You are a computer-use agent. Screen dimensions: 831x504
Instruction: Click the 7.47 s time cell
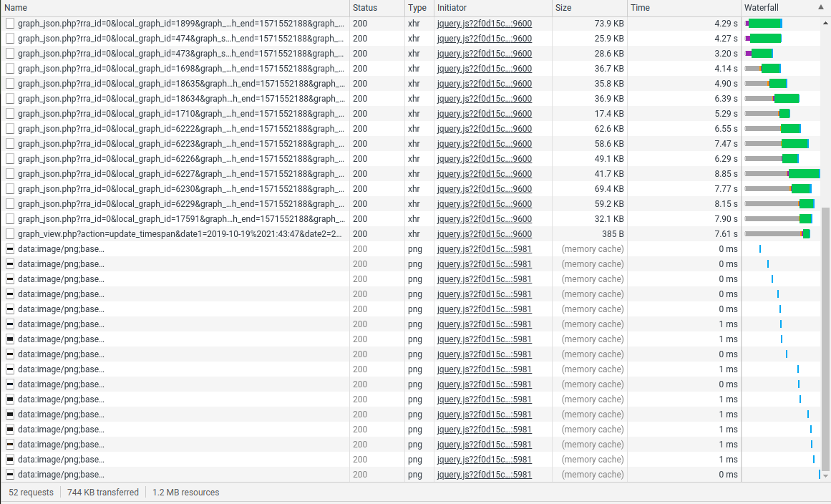[726, 144]
